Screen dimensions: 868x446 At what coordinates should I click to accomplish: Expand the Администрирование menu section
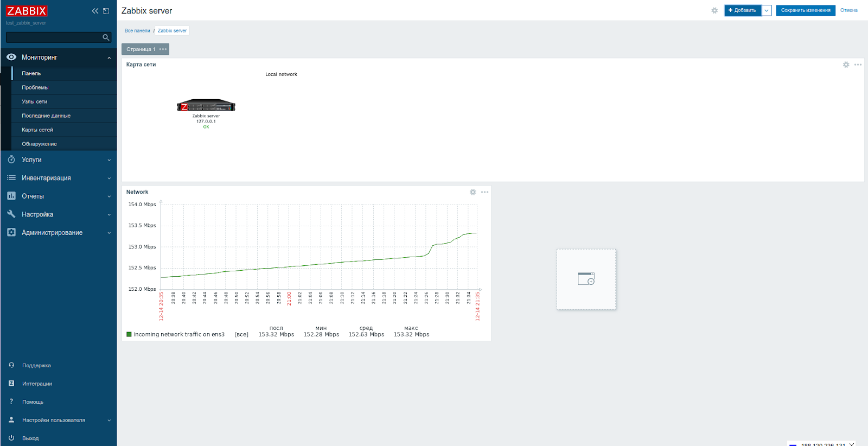pyautogui.click(x=59, y=233)
